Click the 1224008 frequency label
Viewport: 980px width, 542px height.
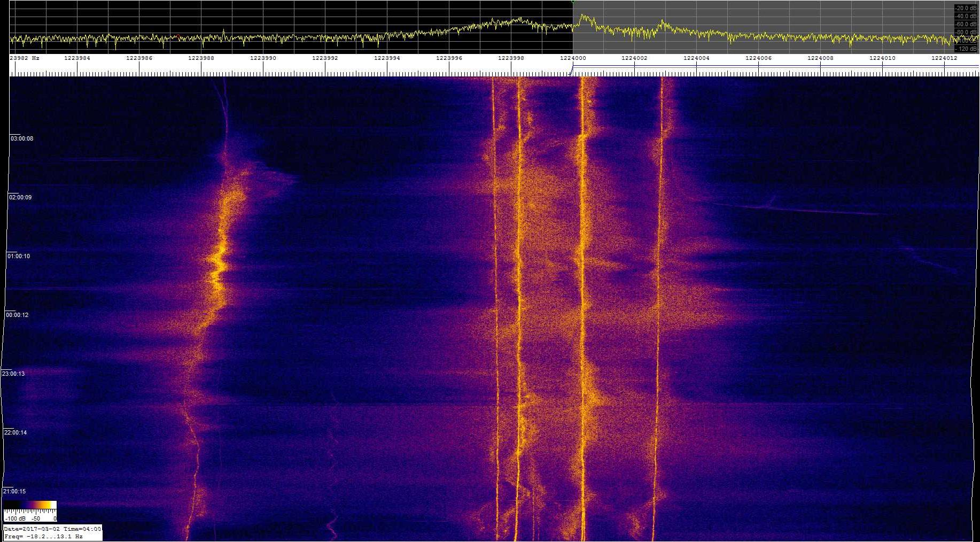point(820,58)
